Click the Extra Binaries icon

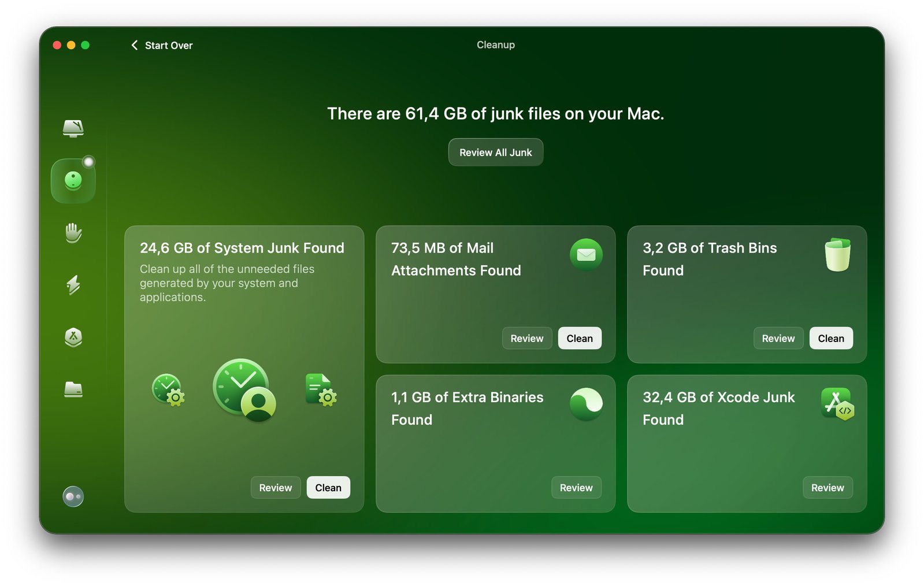(x=586, y=404)
